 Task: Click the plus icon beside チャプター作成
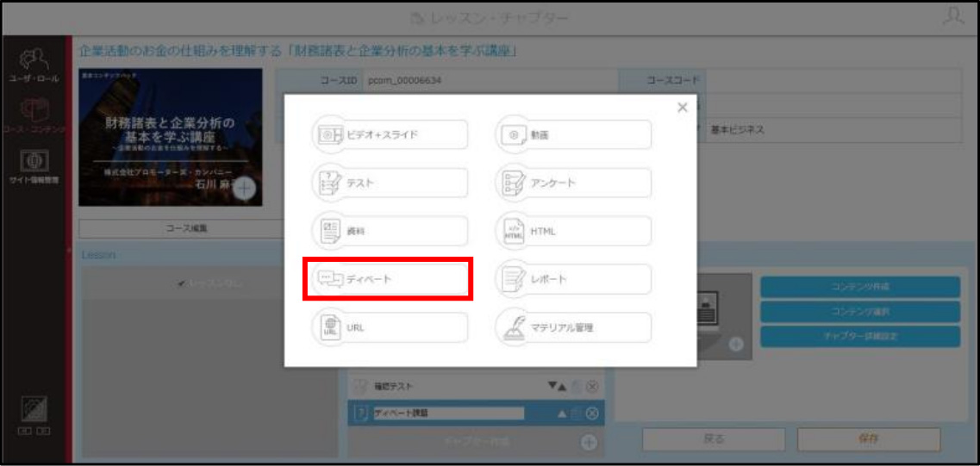coord(588,442)
